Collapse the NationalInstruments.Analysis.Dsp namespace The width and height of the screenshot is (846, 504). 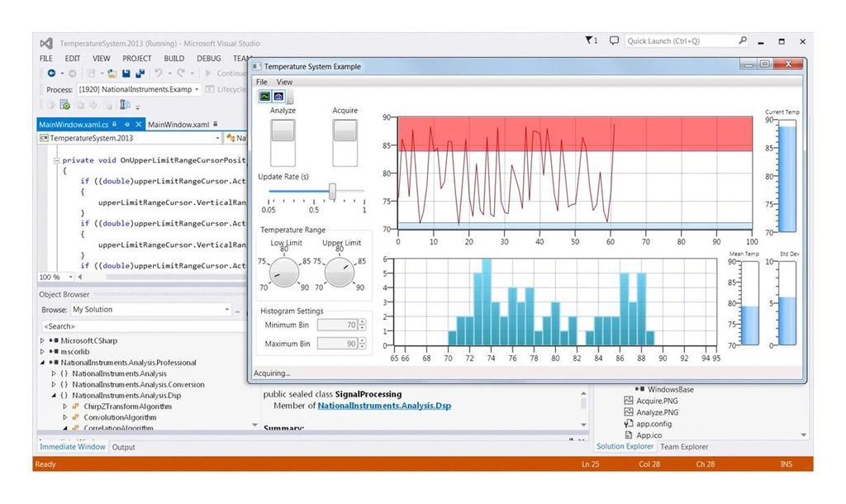tap(54, 396)
